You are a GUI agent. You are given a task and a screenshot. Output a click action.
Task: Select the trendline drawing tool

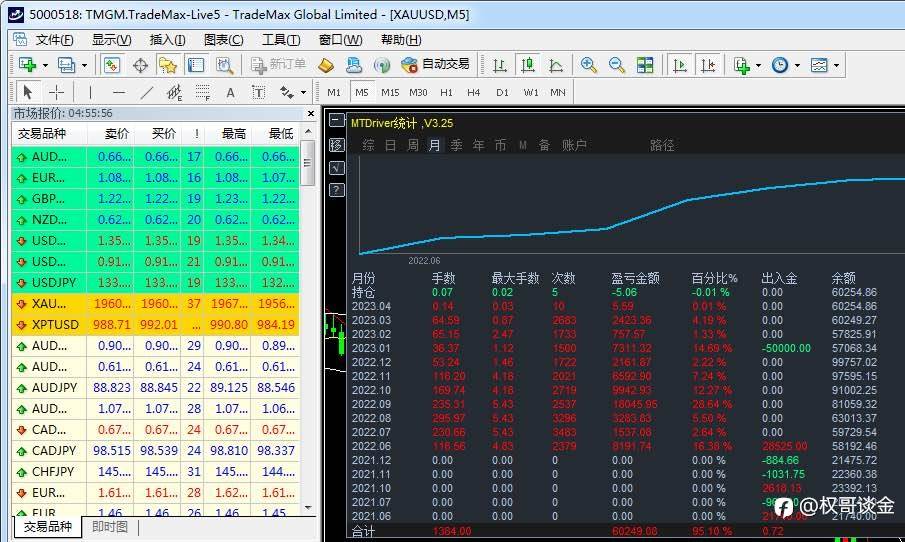(147, 92)
